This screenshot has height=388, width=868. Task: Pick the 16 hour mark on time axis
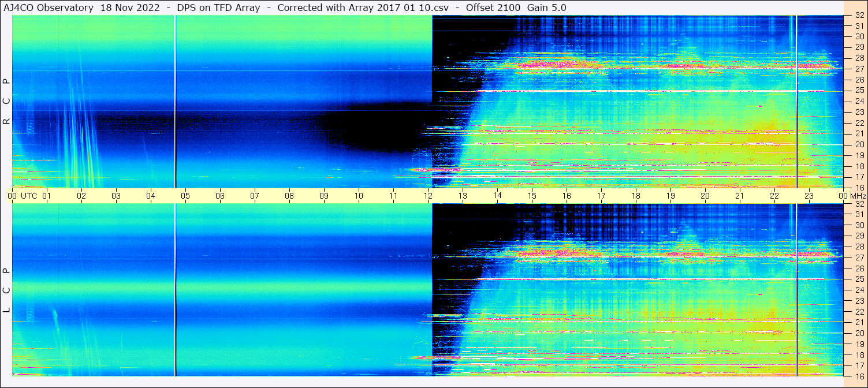(567, 196)
